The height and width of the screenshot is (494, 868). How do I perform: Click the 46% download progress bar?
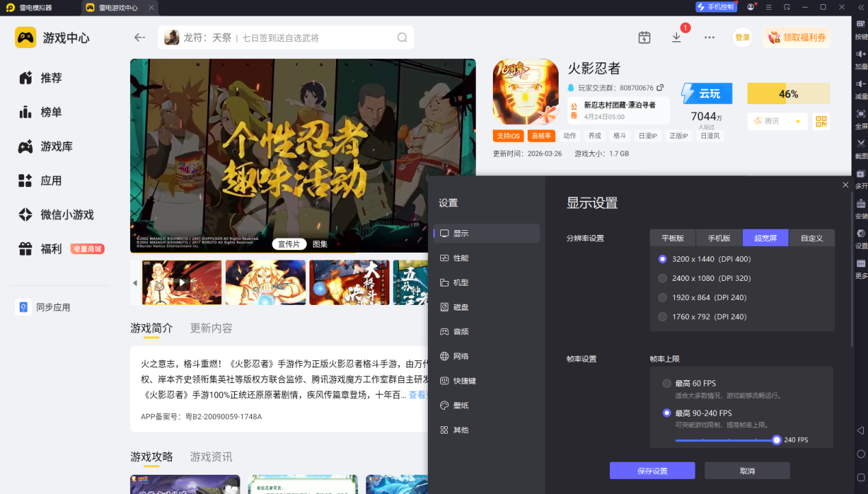coord(789,94)
